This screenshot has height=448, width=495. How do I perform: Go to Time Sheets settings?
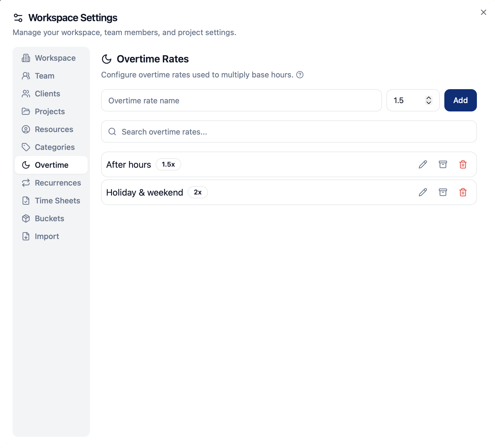pos(51,201)
